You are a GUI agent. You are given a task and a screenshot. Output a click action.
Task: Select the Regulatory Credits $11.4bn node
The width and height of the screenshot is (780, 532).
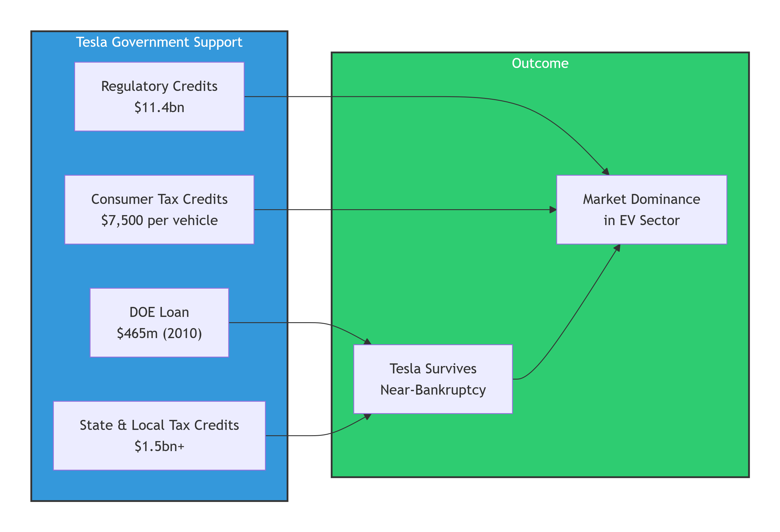tap(159, 97)
